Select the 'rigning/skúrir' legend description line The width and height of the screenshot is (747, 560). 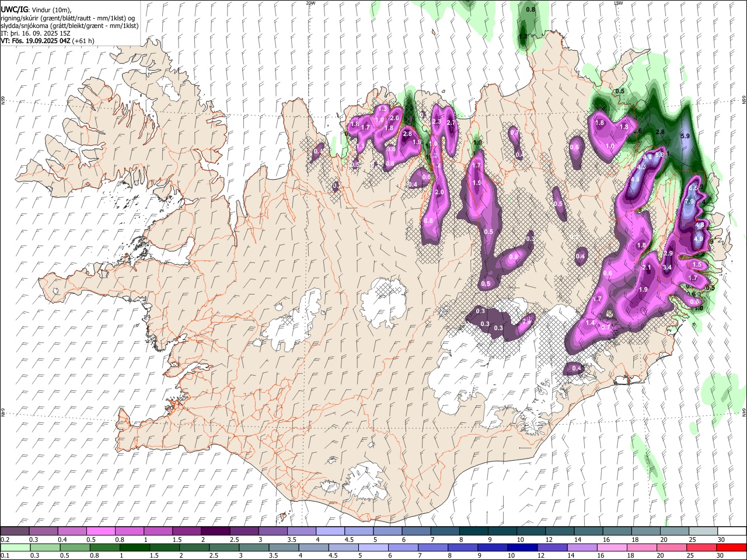68,18
